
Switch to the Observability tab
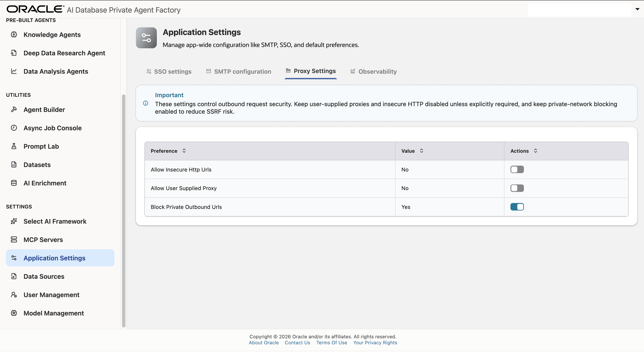pos(373,72)
